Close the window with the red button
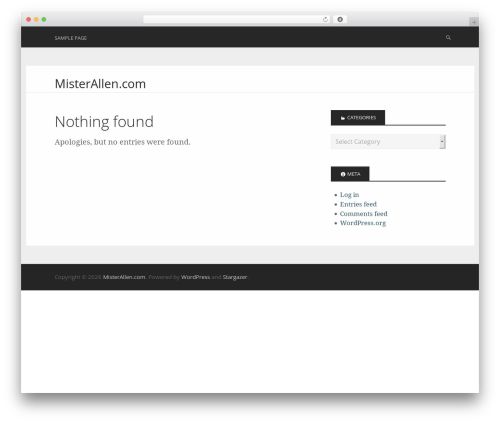This screenshot has height=423, width=500. [x=29, y=20]
